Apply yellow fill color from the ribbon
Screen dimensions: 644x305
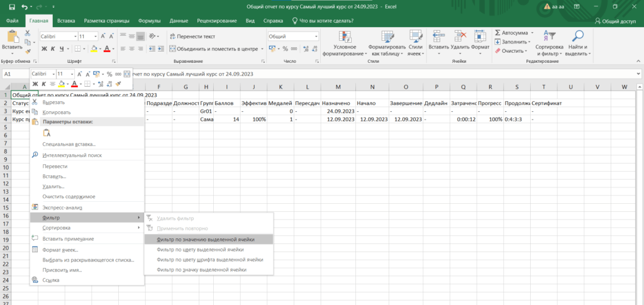click(x=94, y=49)
